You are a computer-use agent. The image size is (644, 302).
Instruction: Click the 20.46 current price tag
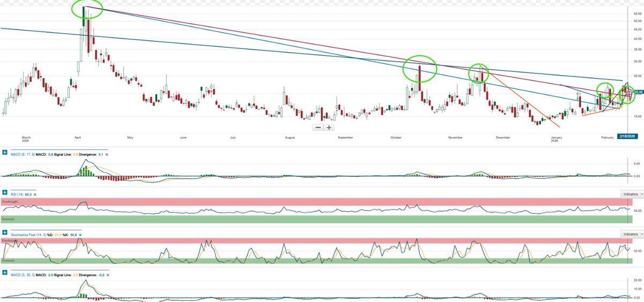pos(638,92)
